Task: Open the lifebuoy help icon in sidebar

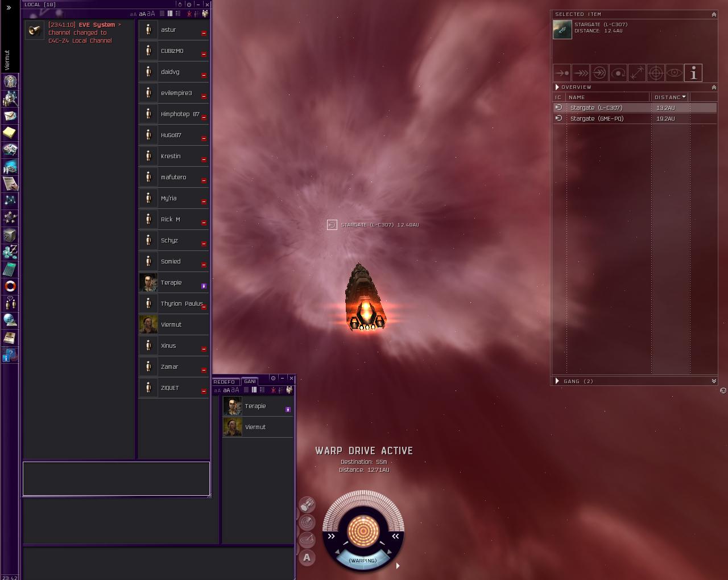Action: 10,286
